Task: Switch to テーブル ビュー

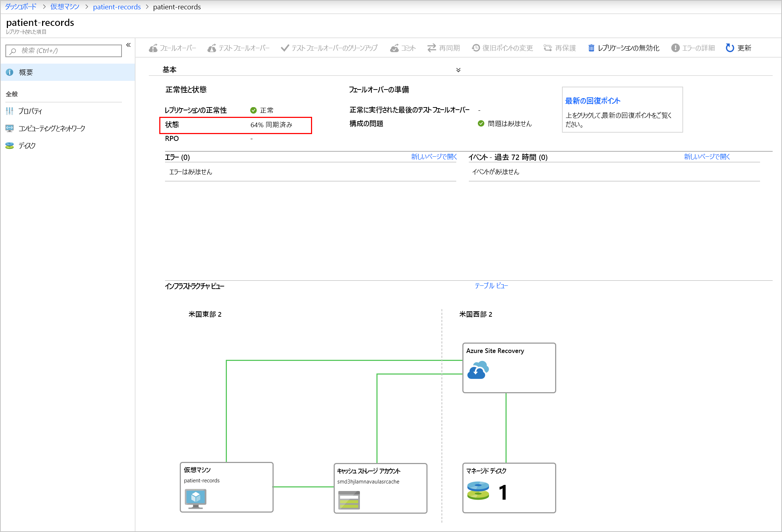Action: pos(491,286)
